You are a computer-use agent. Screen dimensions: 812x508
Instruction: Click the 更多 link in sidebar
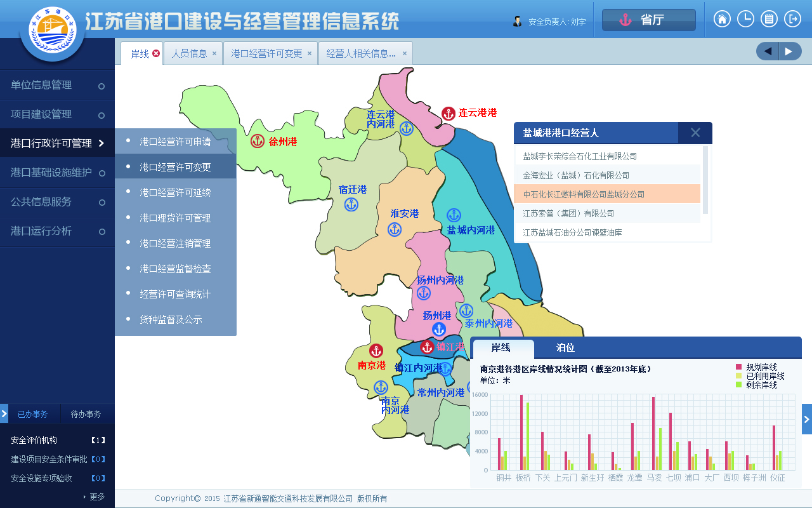click(x=96, y=497)
